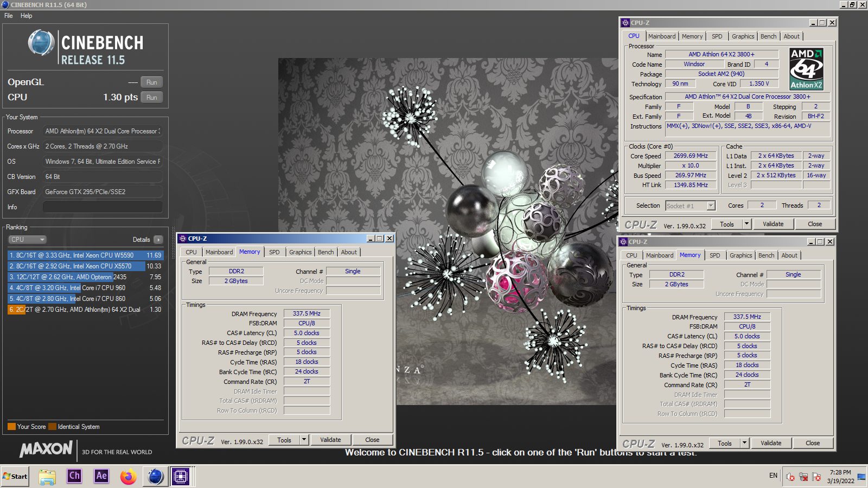Launch Adobe After Effects from the taskbar

(101, 476)
